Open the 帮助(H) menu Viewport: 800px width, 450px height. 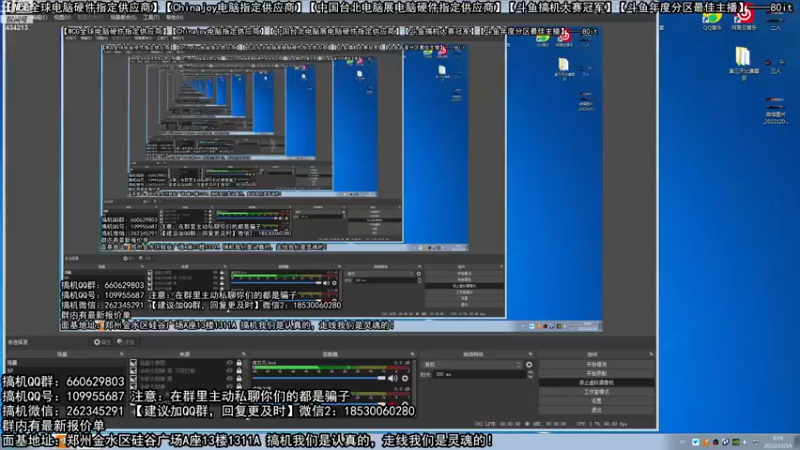[x=174, y=17]
